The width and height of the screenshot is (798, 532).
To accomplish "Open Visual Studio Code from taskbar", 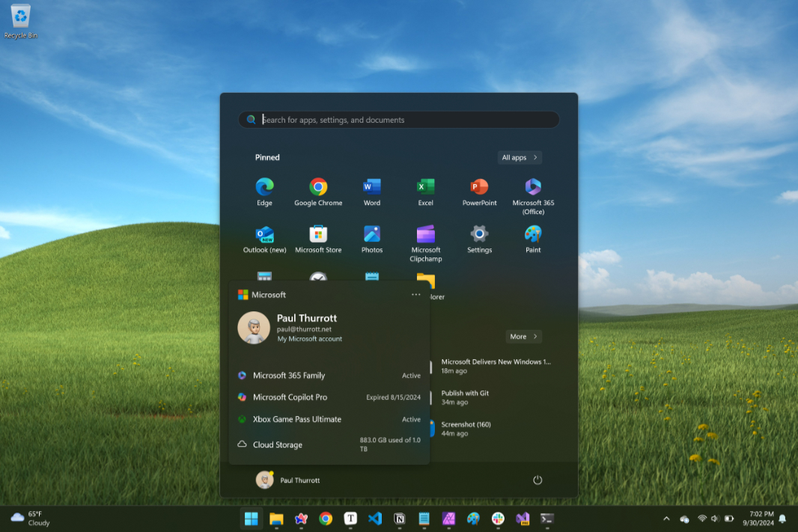I will coord(375,519).
